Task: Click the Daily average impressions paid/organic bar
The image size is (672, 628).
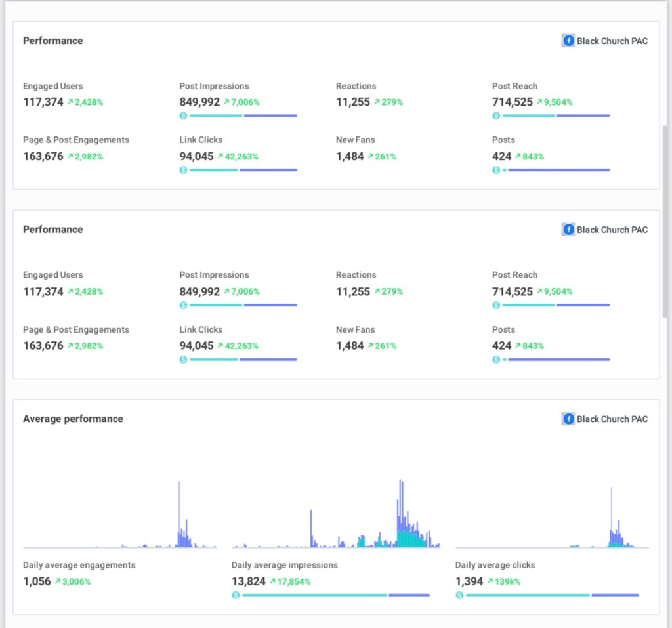Action: point(335,595)
